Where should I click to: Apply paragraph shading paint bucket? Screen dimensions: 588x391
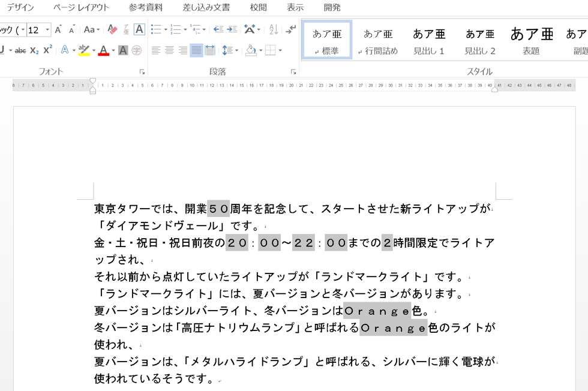tap(251, 50)
